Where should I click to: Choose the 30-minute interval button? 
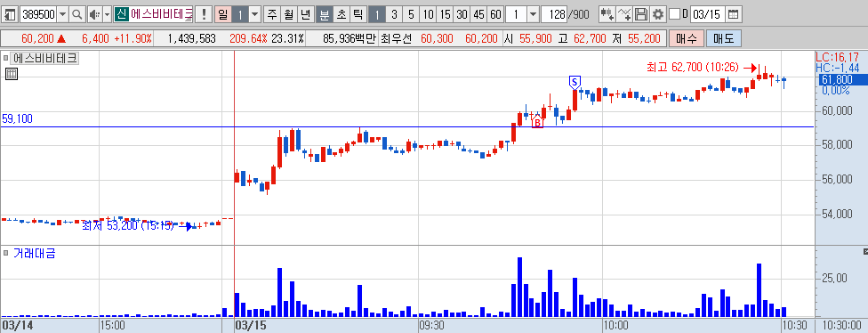click(x=462, y=14)
